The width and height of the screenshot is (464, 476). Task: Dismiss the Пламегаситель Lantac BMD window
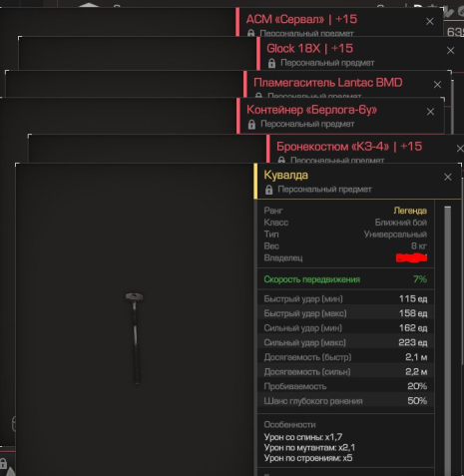click(437, 85)
